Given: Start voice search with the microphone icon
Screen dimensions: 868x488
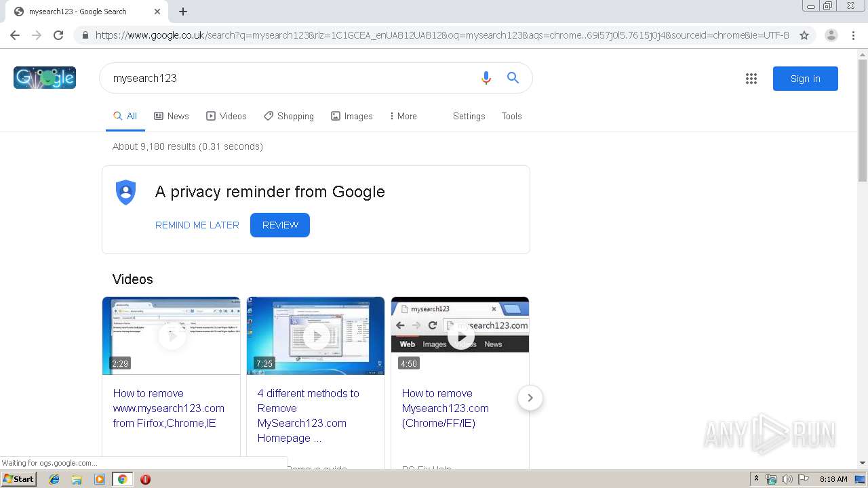Looking at the screenshot, I should [x=486, y=78].
